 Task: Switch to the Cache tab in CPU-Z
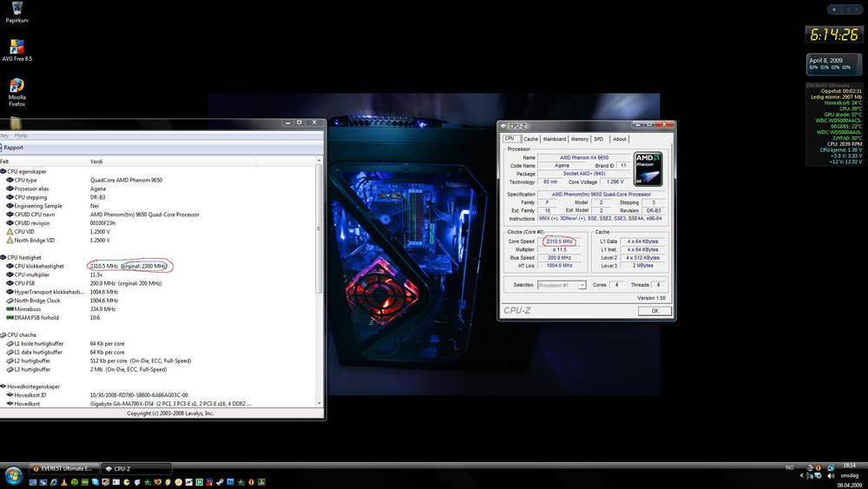pyautogui.click(x=530, y=139)
